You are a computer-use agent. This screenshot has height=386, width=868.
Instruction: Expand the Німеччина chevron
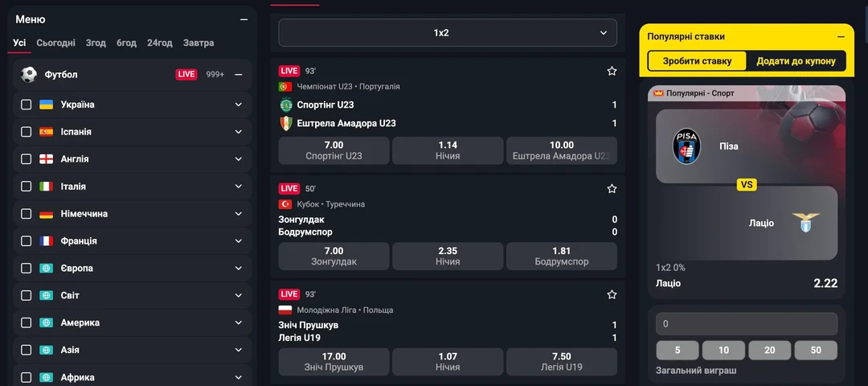(x=238, y=214)
